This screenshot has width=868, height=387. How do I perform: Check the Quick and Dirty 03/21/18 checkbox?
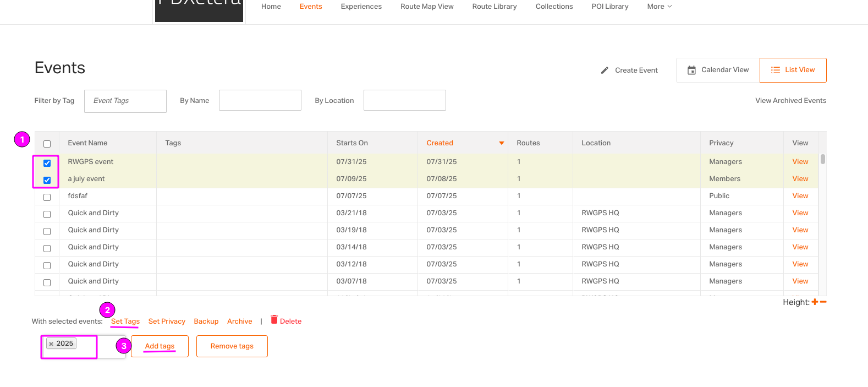pyautogui.click(x=47, y=214)
